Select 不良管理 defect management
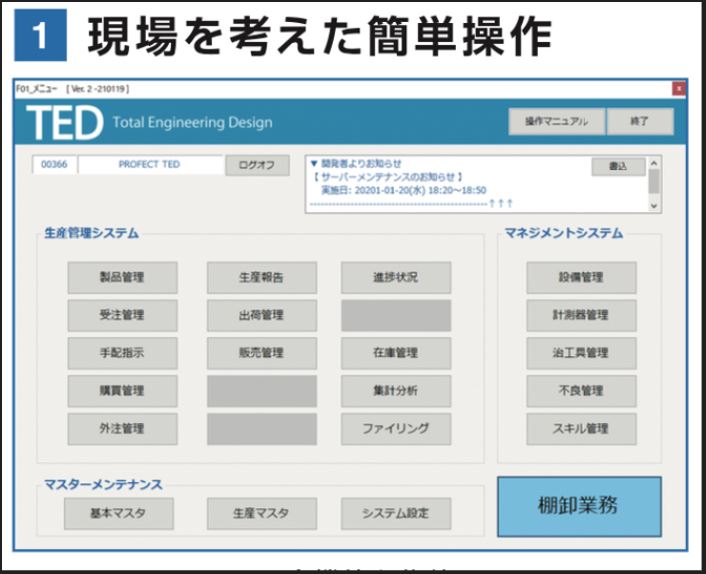This screenshot has width=706, height=574. [x=581, y=391]
